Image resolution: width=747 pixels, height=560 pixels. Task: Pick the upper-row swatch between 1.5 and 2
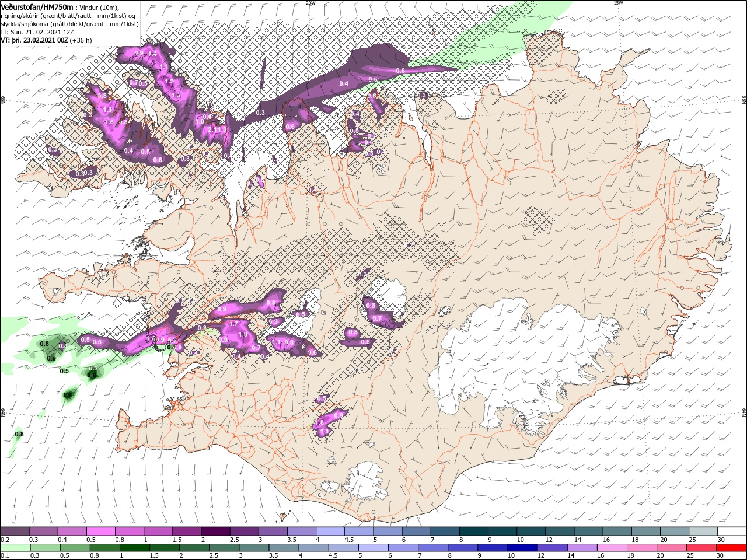(186, 531)
